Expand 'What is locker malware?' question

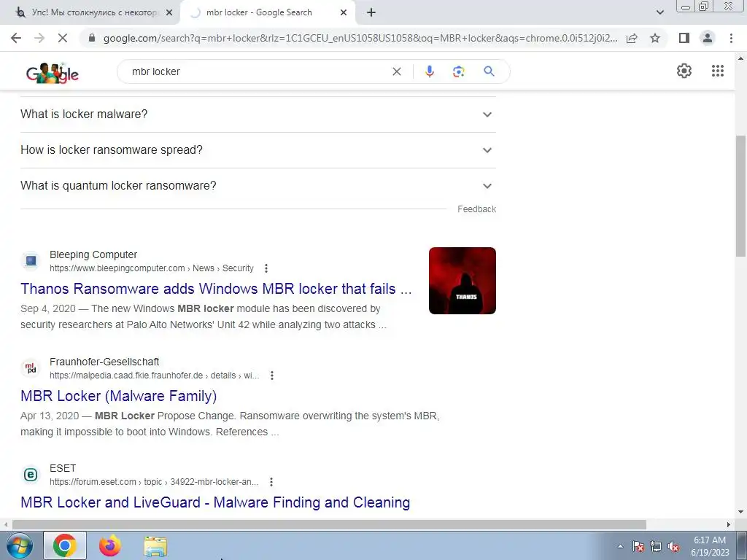point(258,114)
